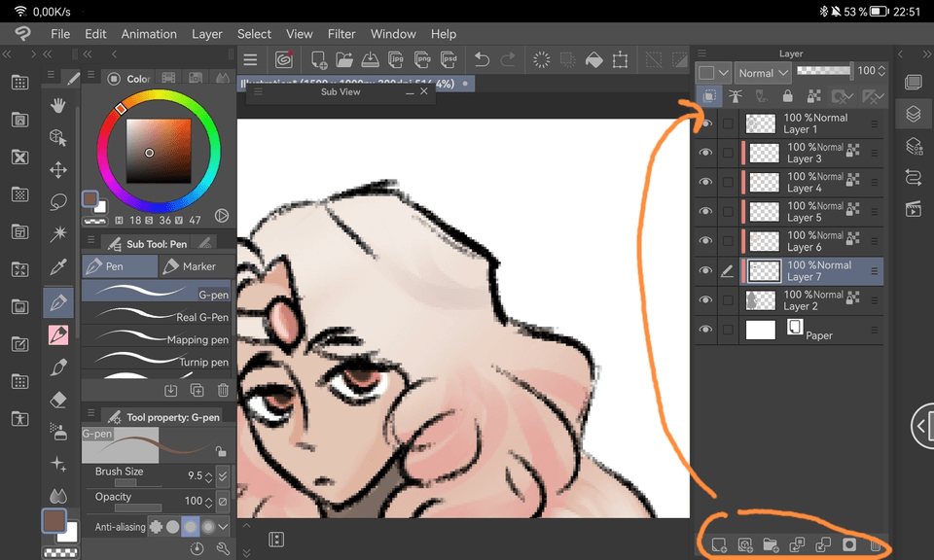
Task: Check the selection box for Layer 4
Action: pyautogui.click(x=728, y=183)
